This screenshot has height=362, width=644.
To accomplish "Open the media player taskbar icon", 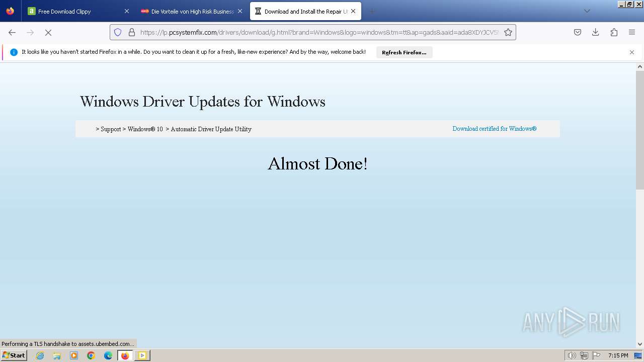I will coord(74,355).
